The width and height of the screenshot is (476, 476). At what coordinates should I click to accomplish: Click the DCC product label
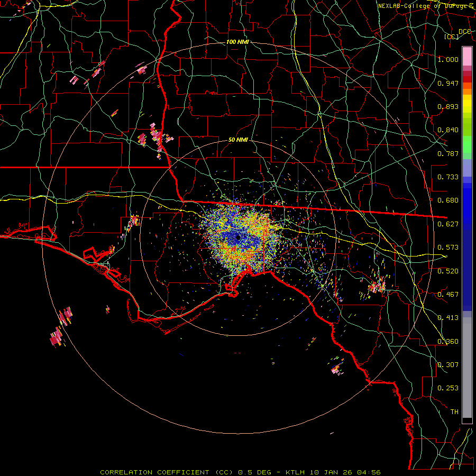tap(464, 32)
